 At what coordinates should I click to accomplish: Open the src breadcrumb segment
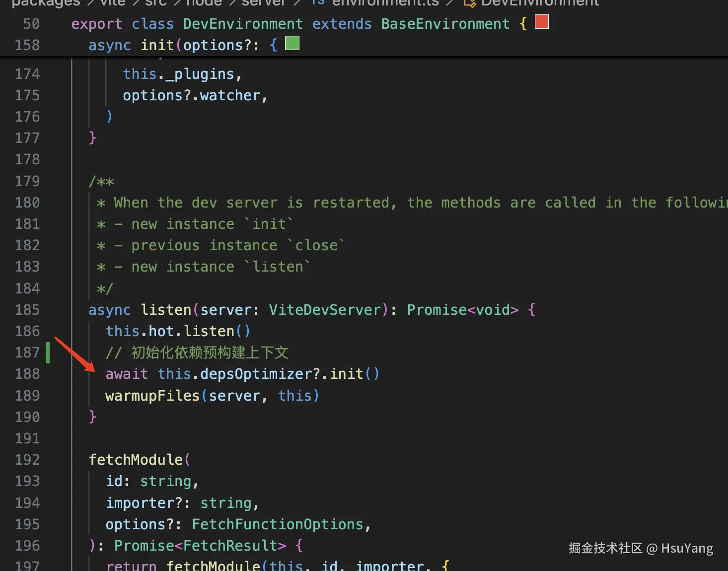tap(156, 3)
